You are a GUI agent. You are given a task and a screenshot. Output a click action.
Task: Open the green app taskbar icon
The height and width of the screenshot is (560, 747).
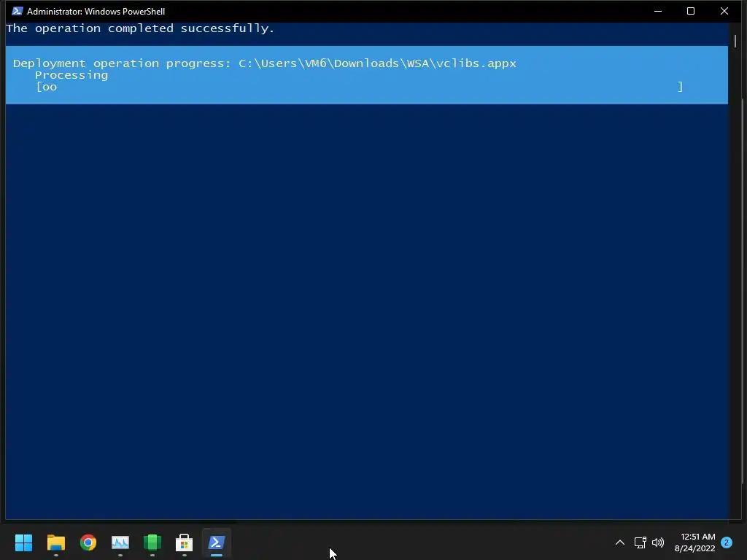pos(152,542)
